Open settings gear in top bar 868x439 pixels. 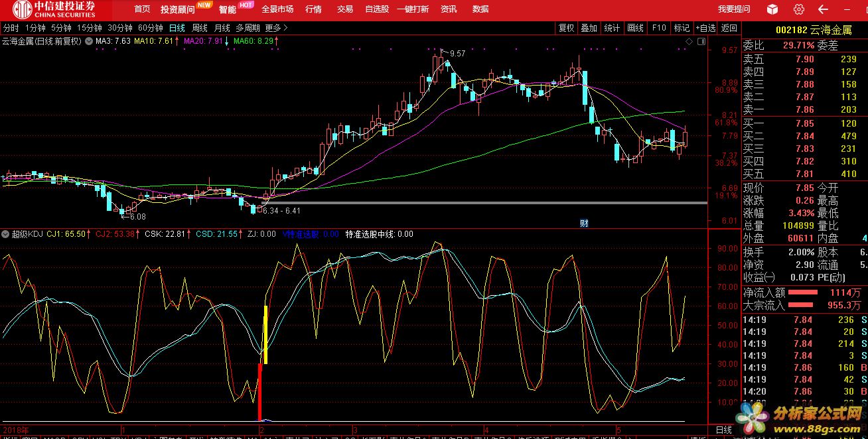(x=799, y=9)
